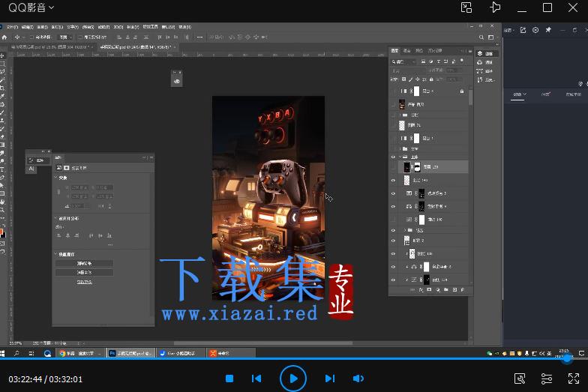Collapse the expanded layer group arrow
588x392 pixels.
pyautogui.click(x=400, y=157)
